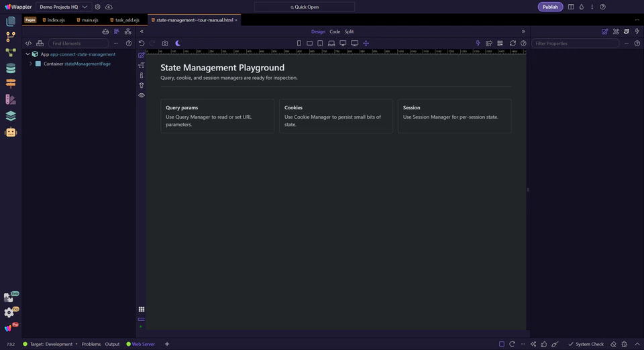Expand the Container stateManagementPage node
Screen dimensions: 644x350
(x=31, y=64)
